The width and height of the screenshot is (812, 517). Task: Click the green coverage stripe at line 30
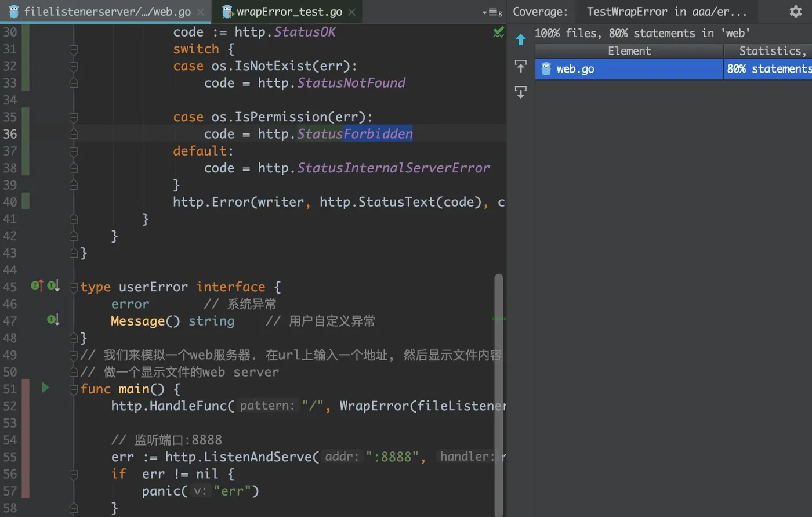click(x=26, y=32)
